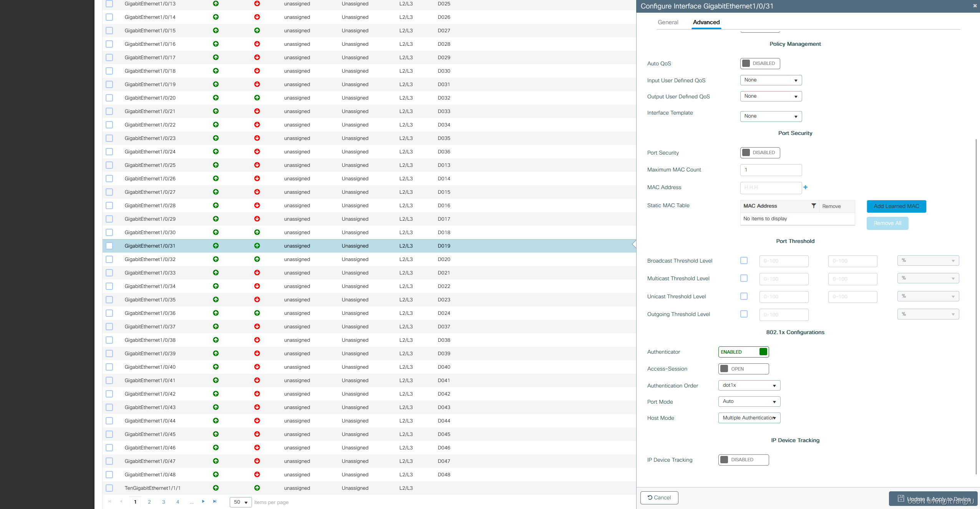Screen dimensions: 980x509
Task: Click more pages ellipsis in pagination
Action: point(192,502)
